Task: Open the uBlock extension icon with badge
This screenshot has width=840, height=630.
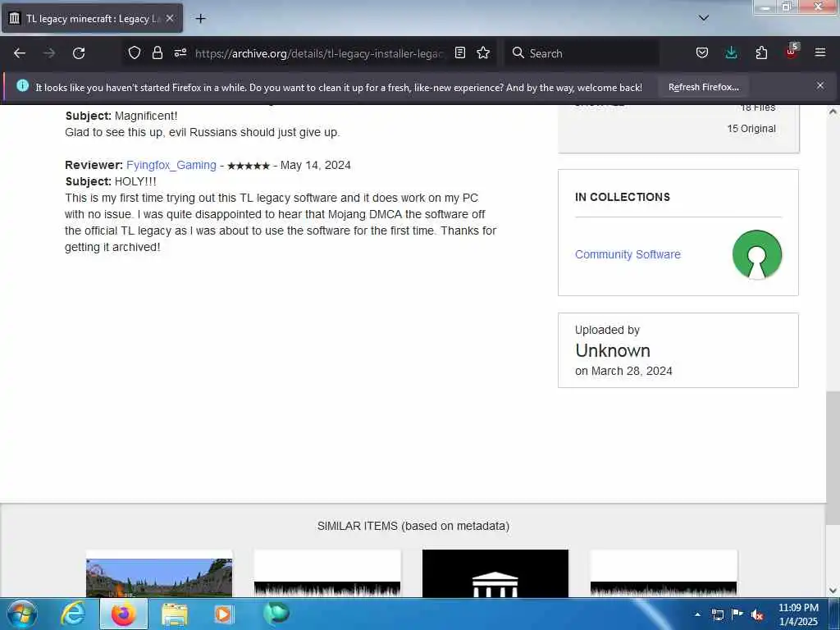Action: pyautogui.click(x=792, y=52)
